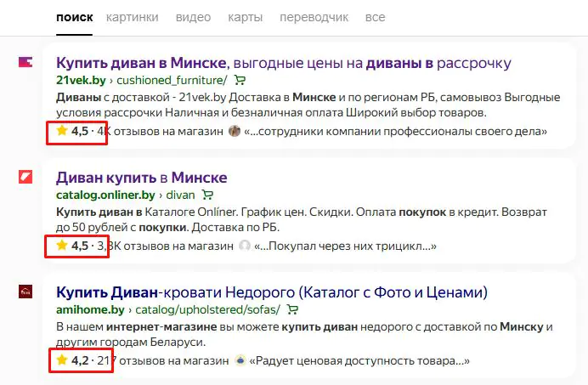Click snippet text 'Диваны с доставкой - 21vek.by'
This screenshot has width=588, height=385.
(141, 98)
